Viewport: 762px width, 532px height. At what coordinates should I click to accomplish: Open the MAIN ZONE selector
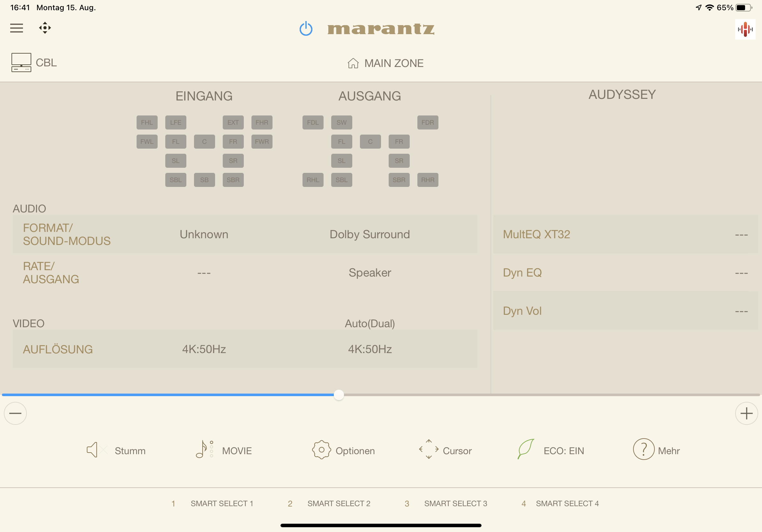[x=385, y=63]
